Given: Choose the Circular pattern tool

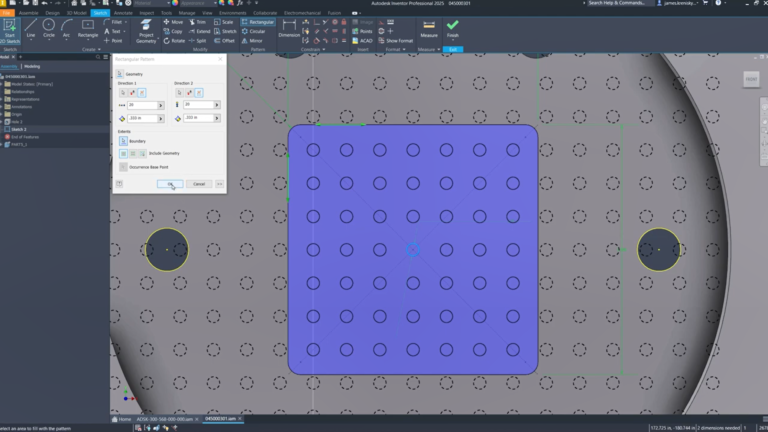Looking at the screenshot, I should 253,31.
